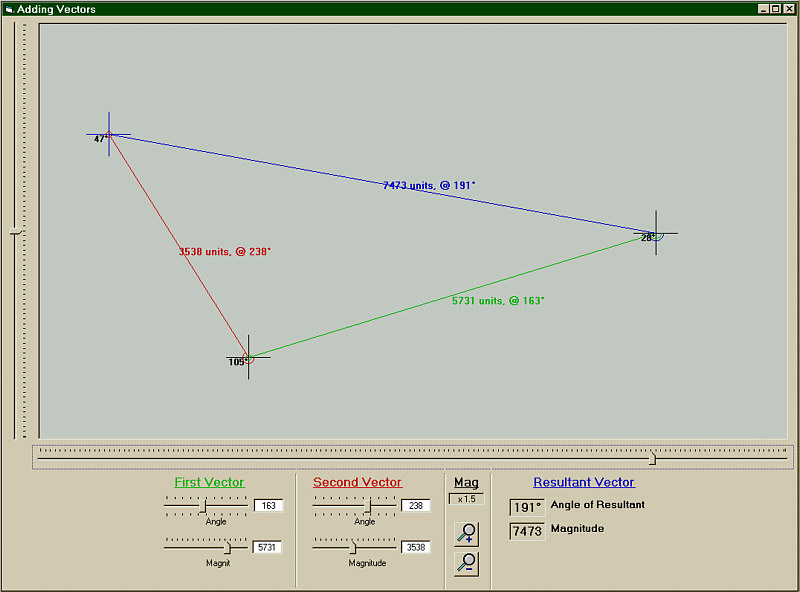Select the Second Vector angle field 238

click(x=416, y=506)
